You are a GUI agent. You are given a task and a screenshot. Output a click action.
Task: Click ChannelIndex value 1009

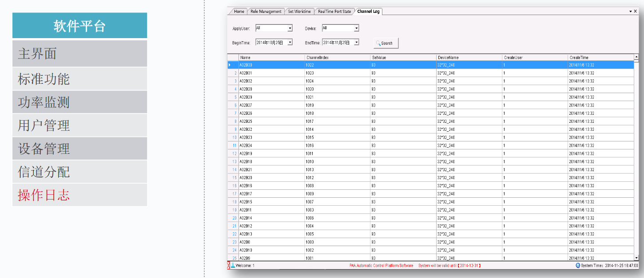pyautogui.click(x=338, y=194)
